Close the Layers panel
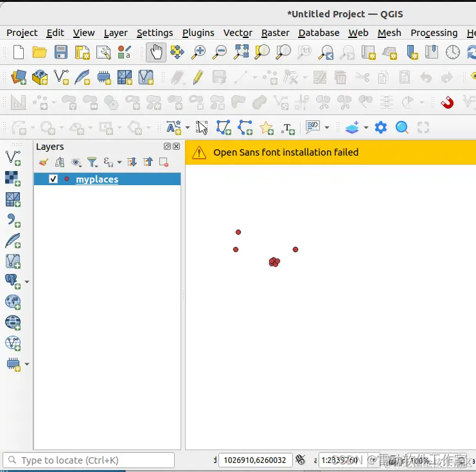This screenshot has width=476, height=472. click(x=176, y=147)
